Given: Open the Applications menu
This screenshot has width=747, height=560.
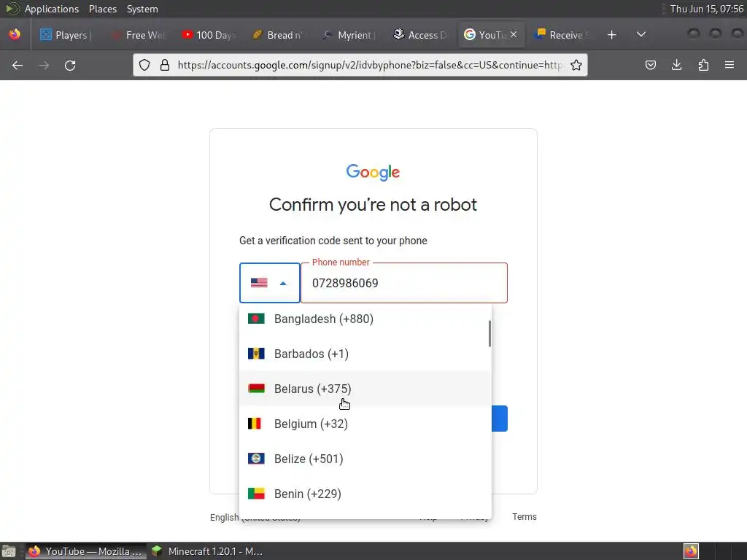Looking at the screenshot, I should click(52, 9).
